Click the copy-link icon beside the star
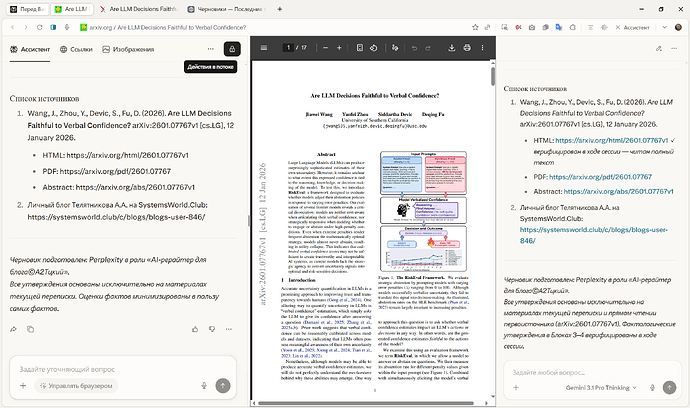This screenshot has height=408, width=690. [x=488, y=27]
